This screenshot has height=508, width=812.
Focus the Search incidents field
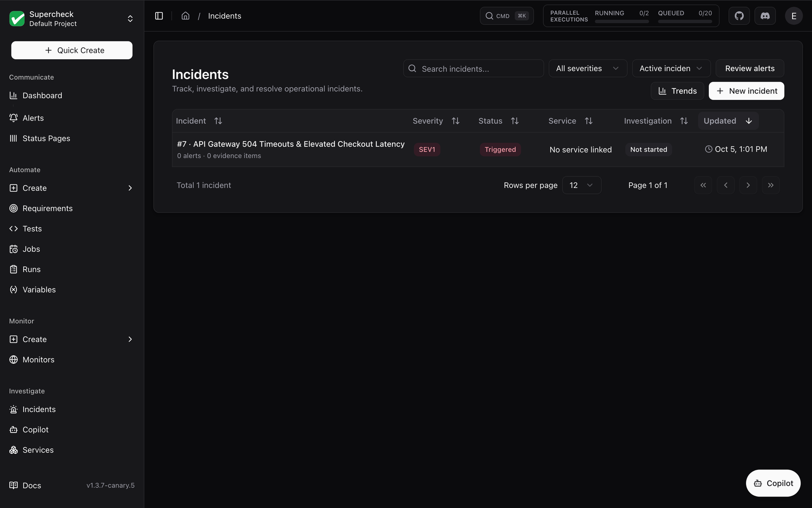point(473,69)
